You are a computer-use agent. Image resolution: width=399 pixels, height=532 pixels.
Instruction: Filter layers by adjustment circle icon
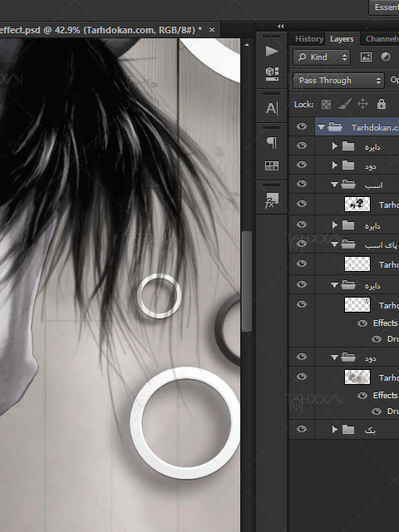click(x=386, y=57)
